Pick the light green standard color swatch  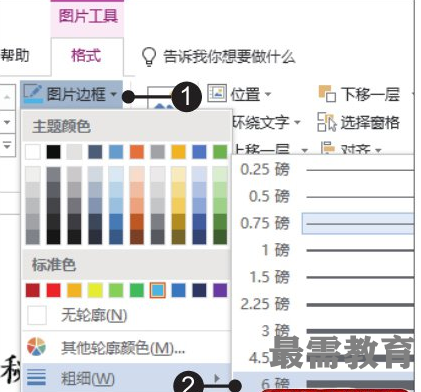tap(116, 290)
